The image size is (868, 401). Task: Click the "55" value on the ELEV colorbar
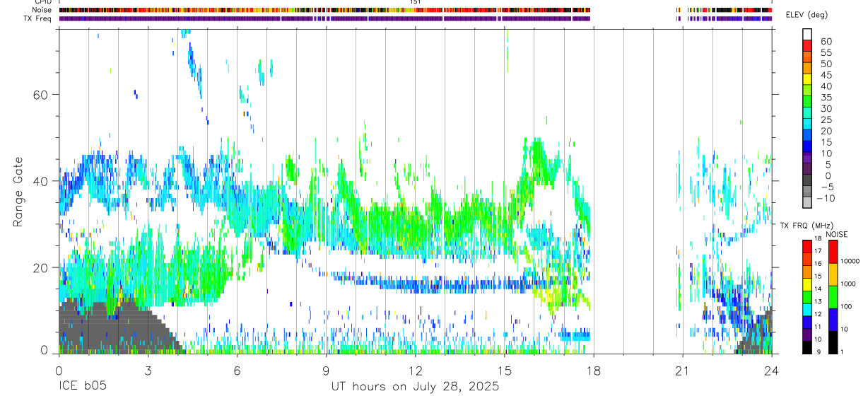(x=826, y=53)
